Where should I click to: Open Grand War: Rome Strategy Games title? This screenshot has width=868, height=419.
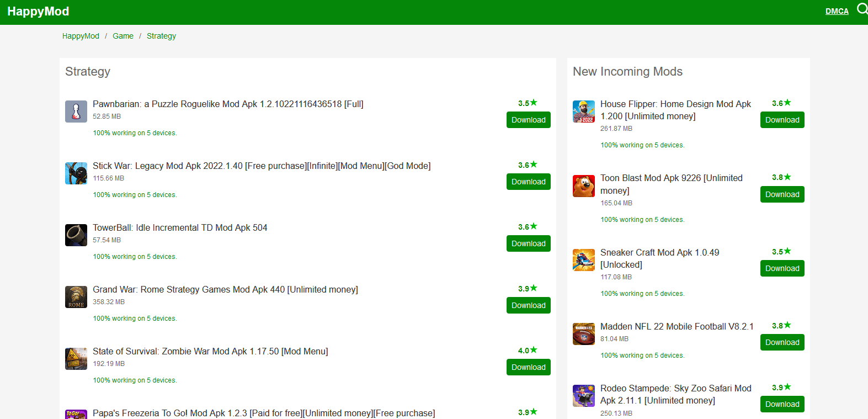pyautogui.click(x=225, y=289)
